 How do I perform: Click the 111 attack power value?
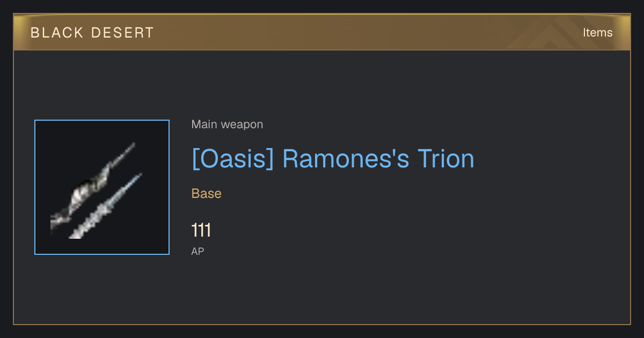201,231
